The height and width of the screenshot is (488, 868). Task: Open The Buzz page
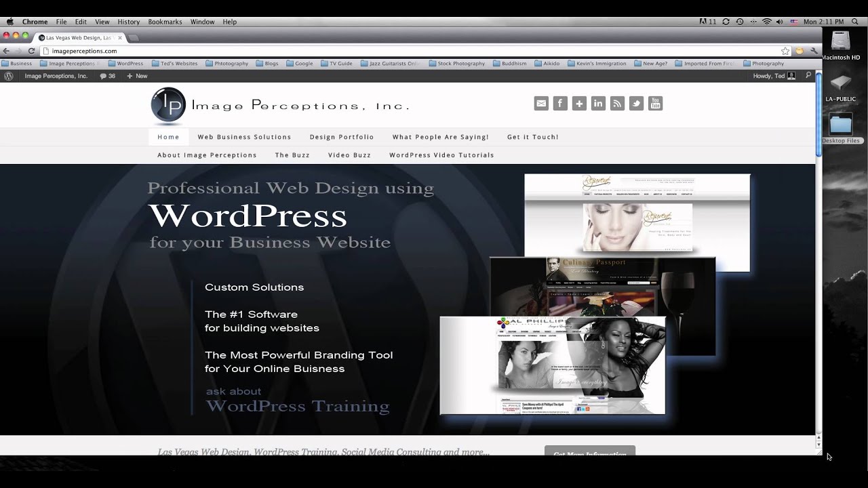tap(292, 155)
